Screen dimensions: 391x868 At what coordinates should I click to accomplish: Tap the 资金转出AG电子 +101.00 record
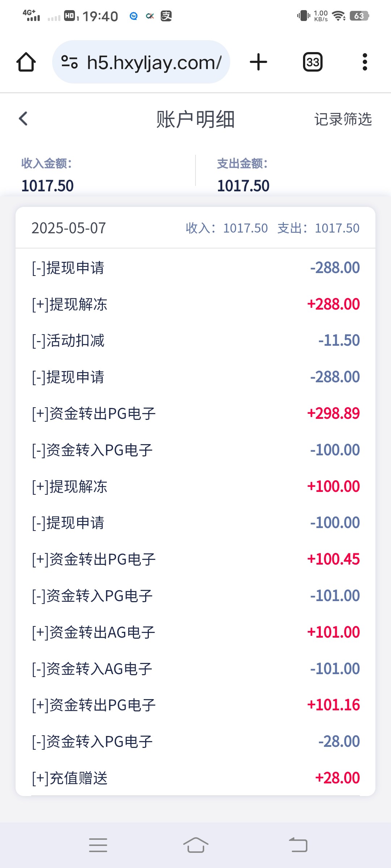tap(195, 632)
